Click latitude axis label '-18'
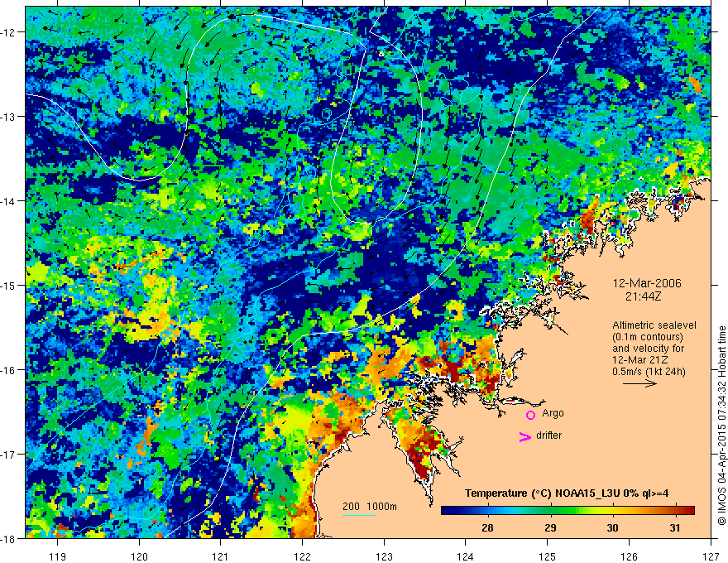Viewport: 728px width, 563px height. 8,539
